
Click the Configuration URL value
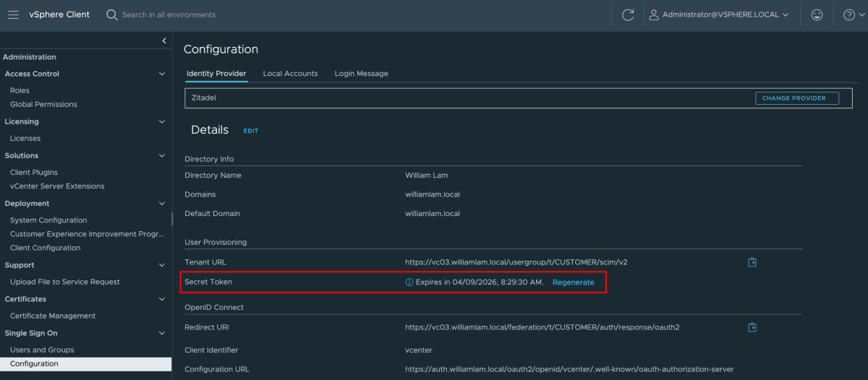[x=569, y=369]
